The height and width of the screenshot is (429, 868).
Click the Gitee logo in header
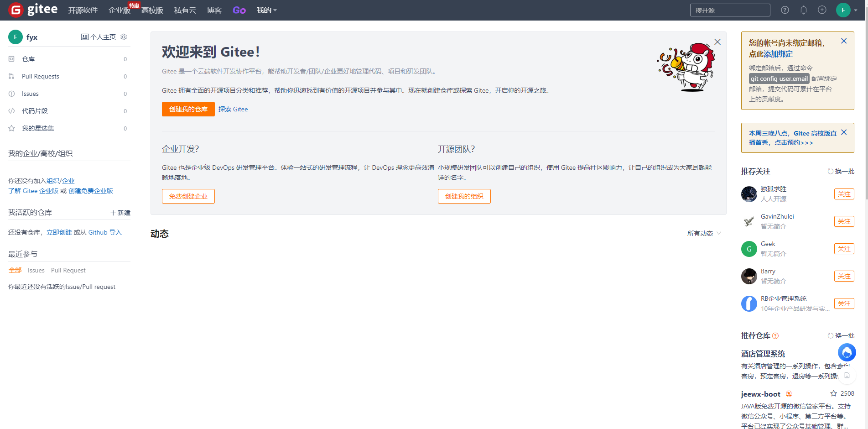point(33,10)
